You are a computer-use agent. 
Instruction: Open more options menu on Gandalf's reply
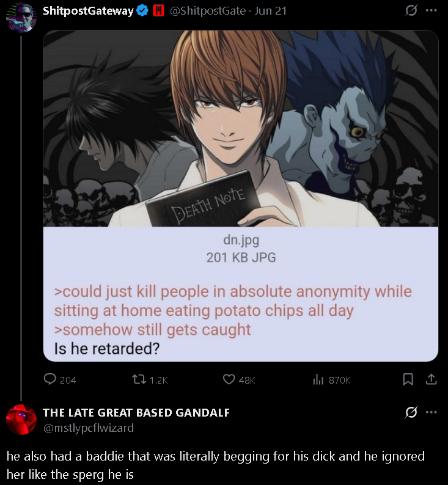431,412
